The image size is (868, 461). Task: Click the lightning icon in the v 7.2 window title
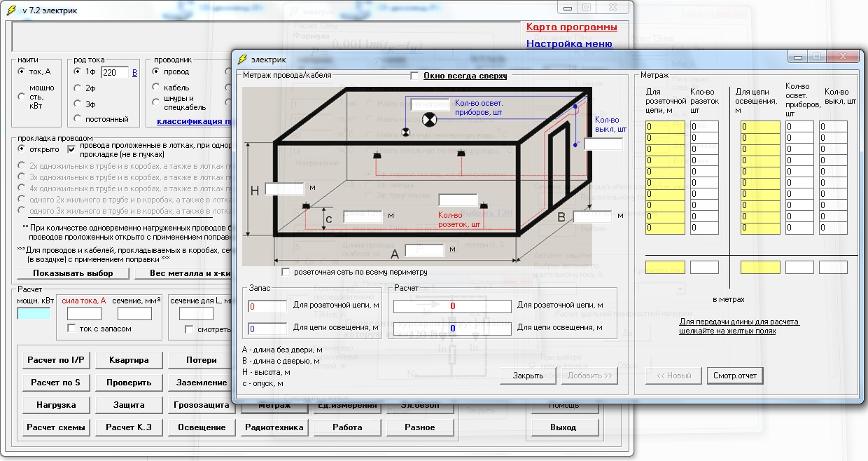(x=10, y=10)
